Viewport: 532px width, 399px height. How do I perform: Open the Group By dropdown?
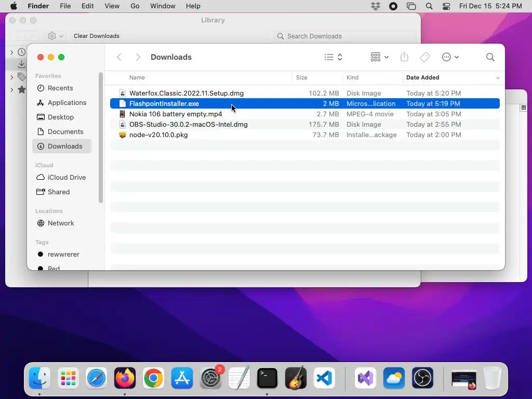pos(379,57)
